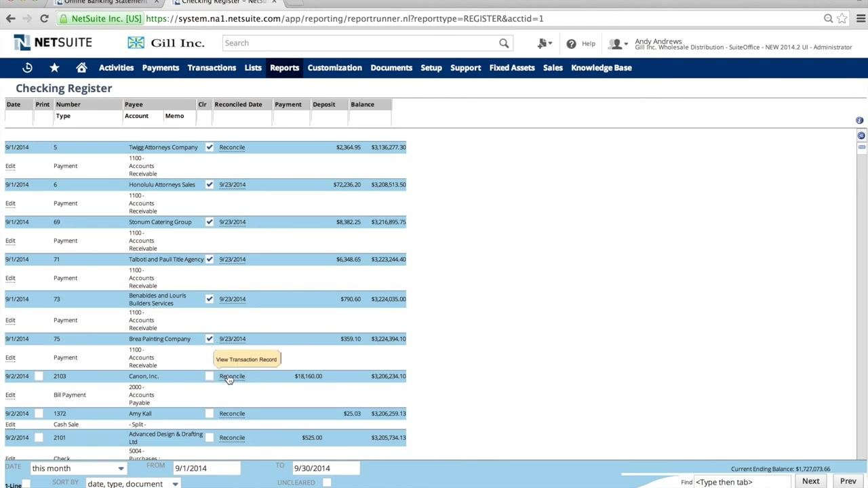Click the Next button
868x488 pixels.
811,481
